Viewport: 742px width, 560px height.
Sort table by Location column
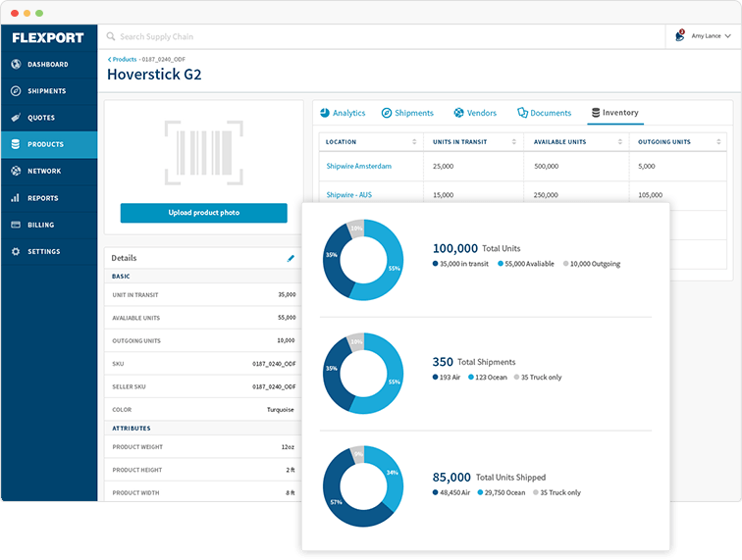pyautogui.click(x=414, y=142)
